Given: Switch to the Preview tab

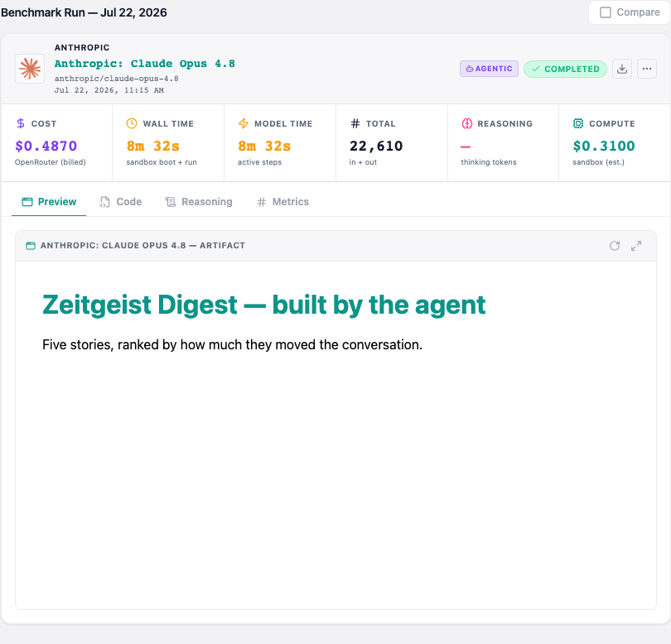Looking at the screenshot, I should click(x=49, y=202).
